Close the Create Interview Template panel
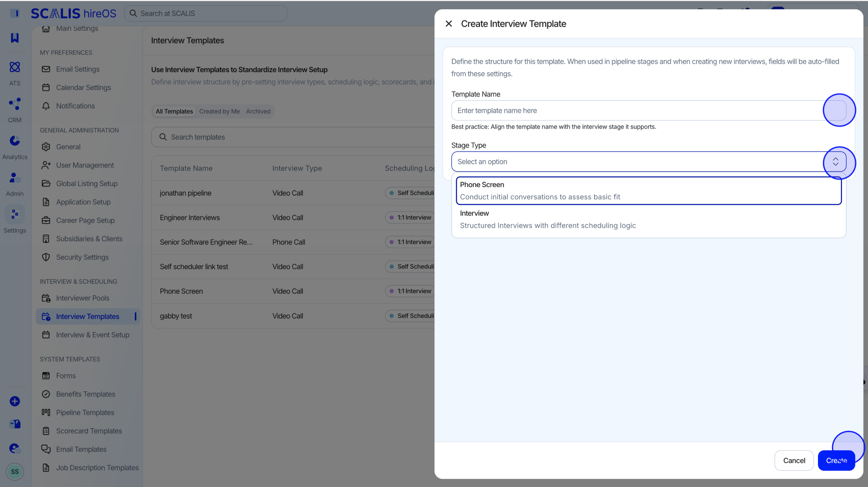The width and height of the screenshot is (868, 487). click(x=449, y=24)
